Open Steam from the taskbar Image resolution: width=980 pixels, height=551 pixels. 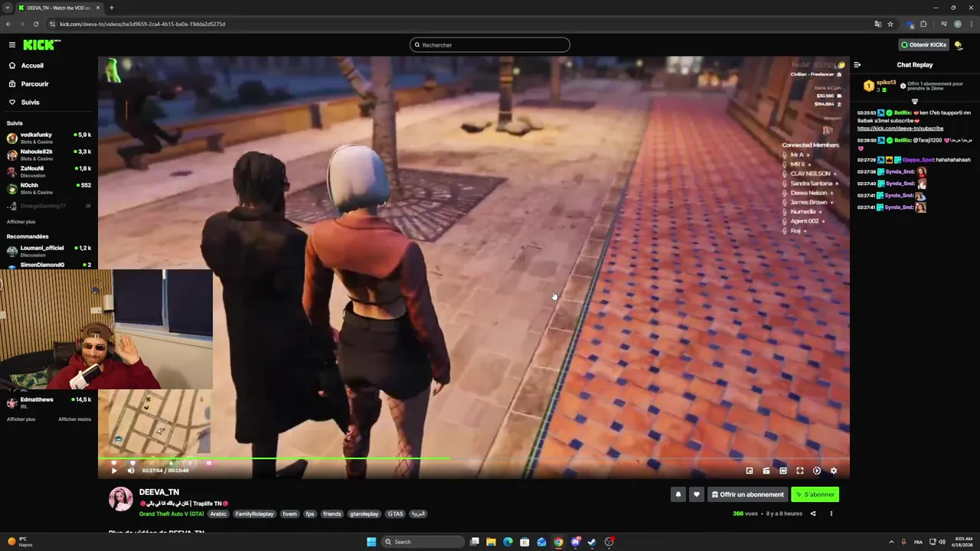point(592,542)
